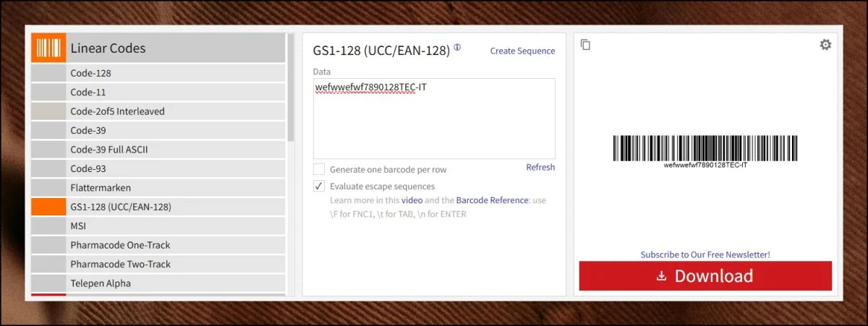Enable Generate one barcode per row
The image size is (868, 326).
[x=319, y=169]
